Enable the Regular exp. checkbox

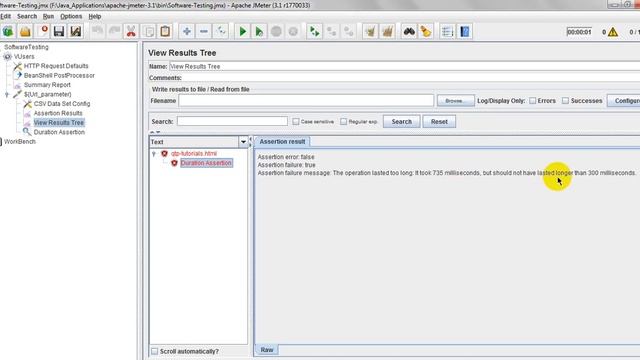pyautogui.click(x=344, y=122)
